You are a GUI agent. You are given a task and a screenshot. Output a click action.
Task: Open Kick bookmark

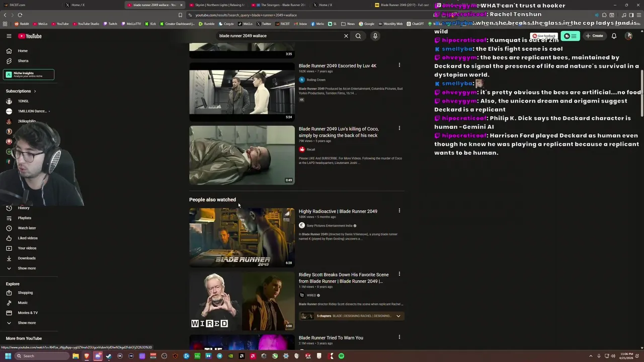(x=150, y=24)
